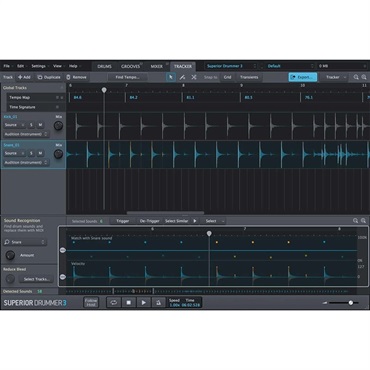
Task: Click the Match threshold line handle
Action: pyautogui.click(x=63, y=250)
